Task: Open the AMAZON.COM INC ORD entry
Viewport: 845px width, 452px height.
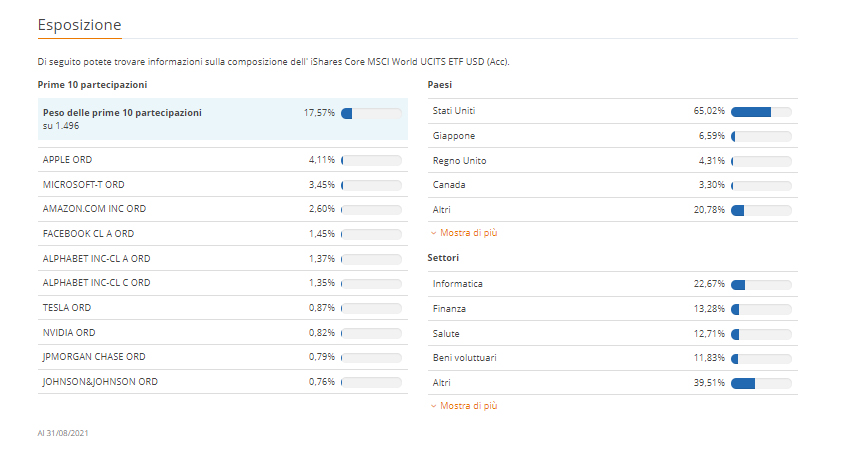Action: (x=94, y=209)
